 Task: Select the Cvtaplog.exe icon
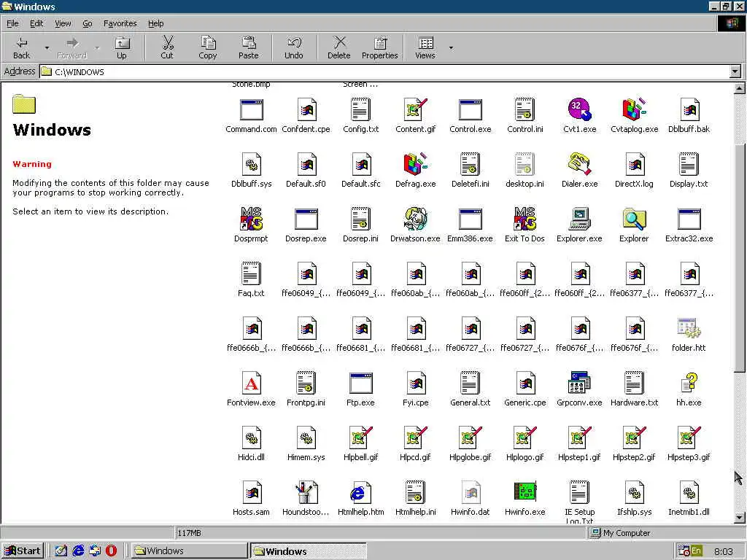pyautogui.click(x=634, y=110)
